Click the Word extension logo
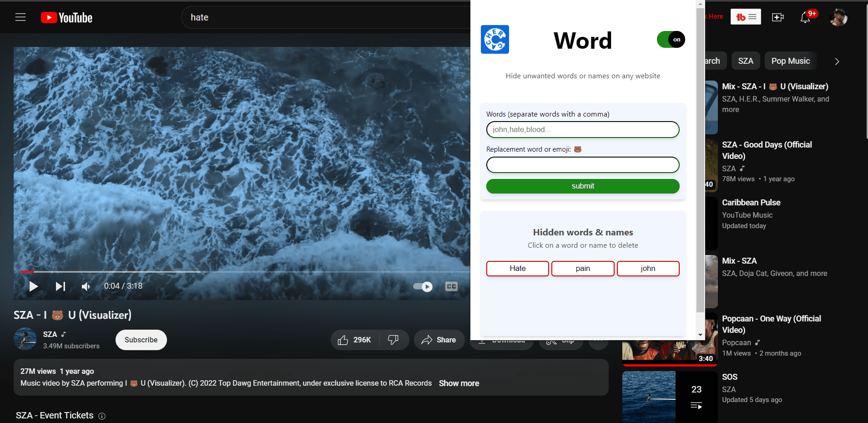This screenshot has width=868, height=423. 495,39
